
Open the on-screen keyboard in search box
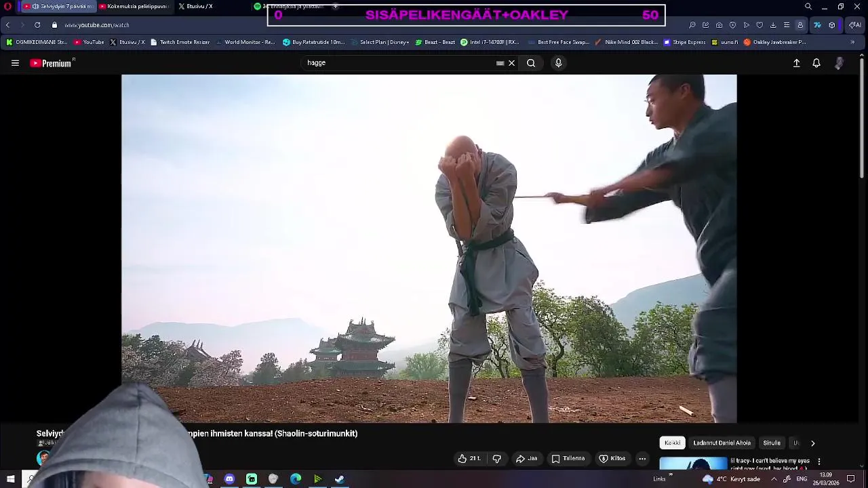[500, 63]
